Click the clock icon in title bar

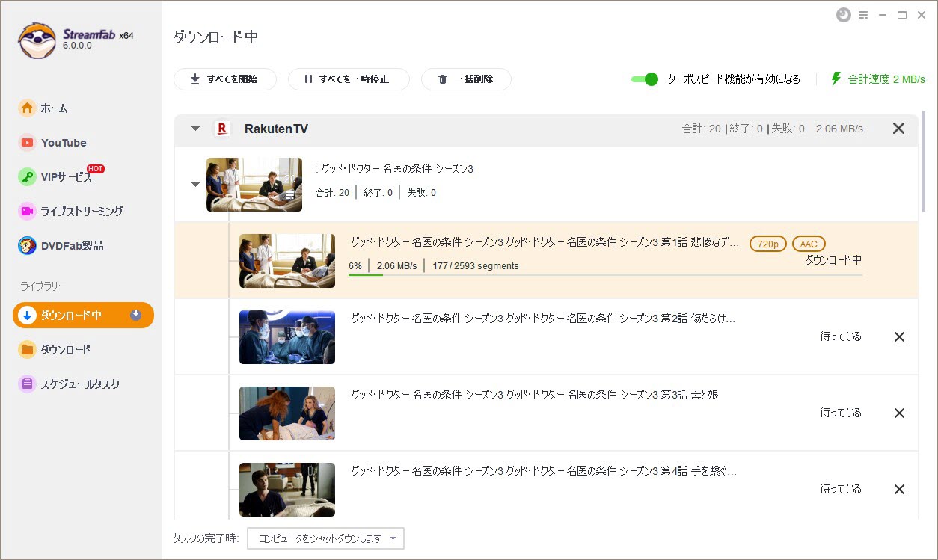(x=844, y=15)
